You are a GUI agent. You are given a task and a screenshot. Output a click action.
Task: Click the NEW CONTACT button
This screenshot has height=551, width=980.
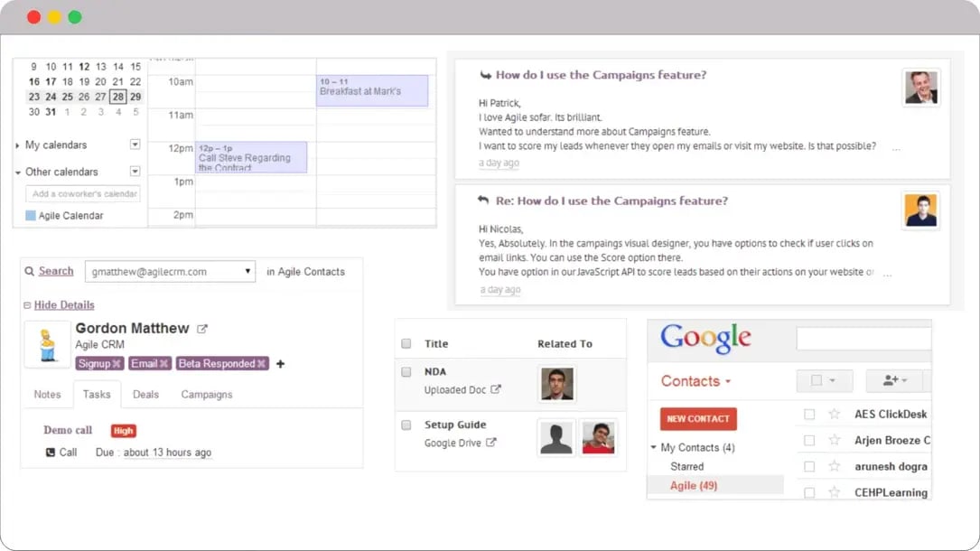point(698,418)
